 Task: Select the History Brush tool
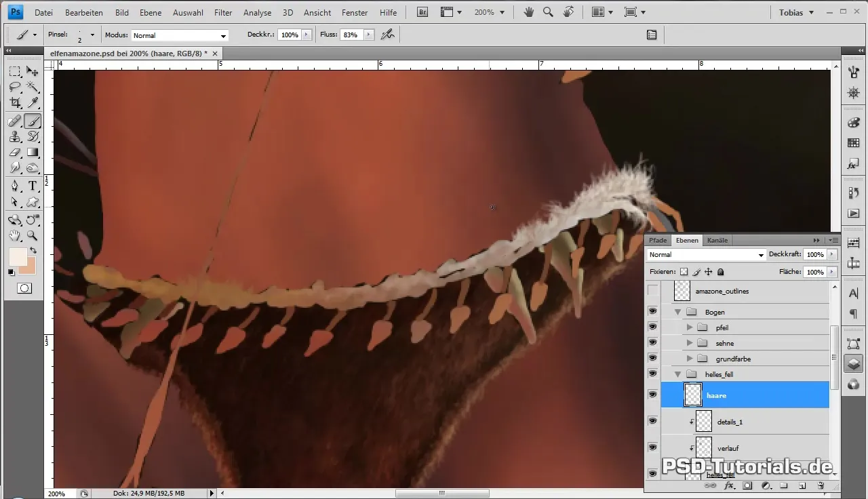[x=33, y=137]
